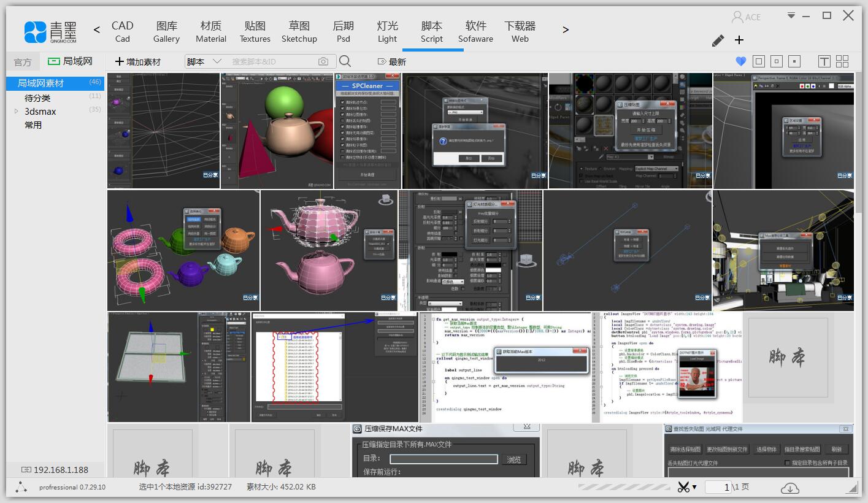Open the SPCleaner script thumbnail
The image size is (868, 503).
(x=367, y=130)
